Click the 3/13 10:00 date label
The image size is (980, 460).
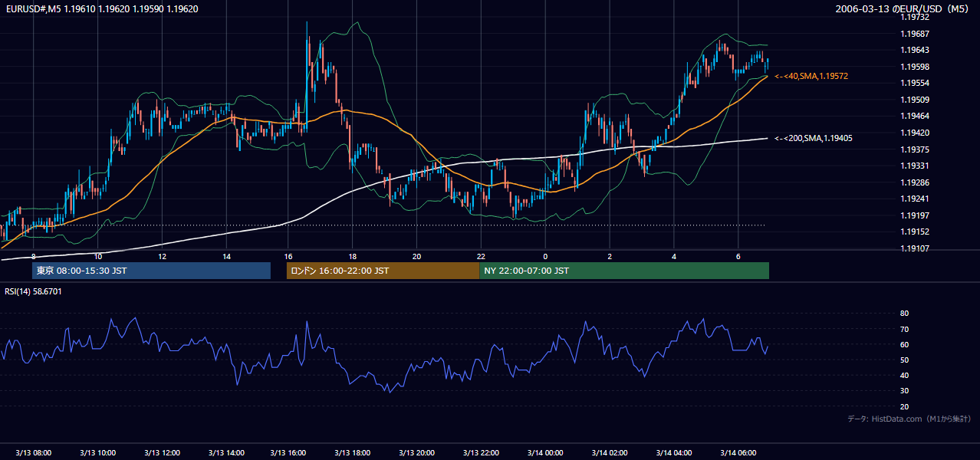pyautogui.click(x=97, y=453)
